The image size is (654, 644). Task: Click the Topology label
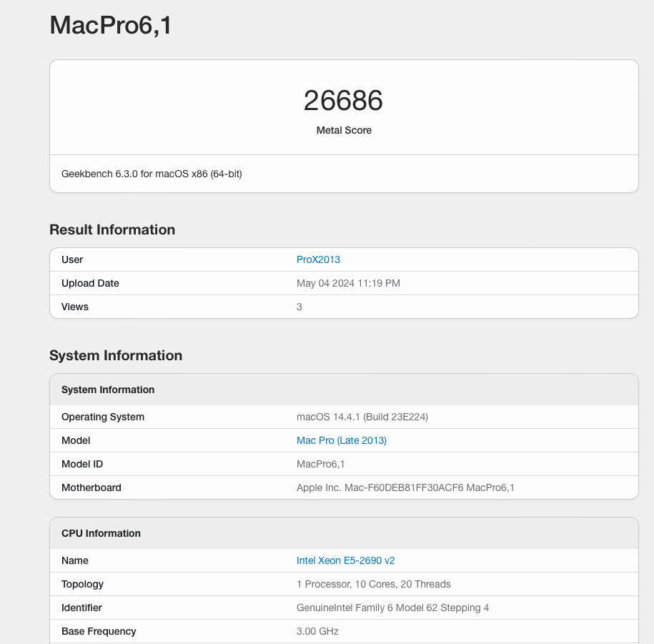coord(82,585)
